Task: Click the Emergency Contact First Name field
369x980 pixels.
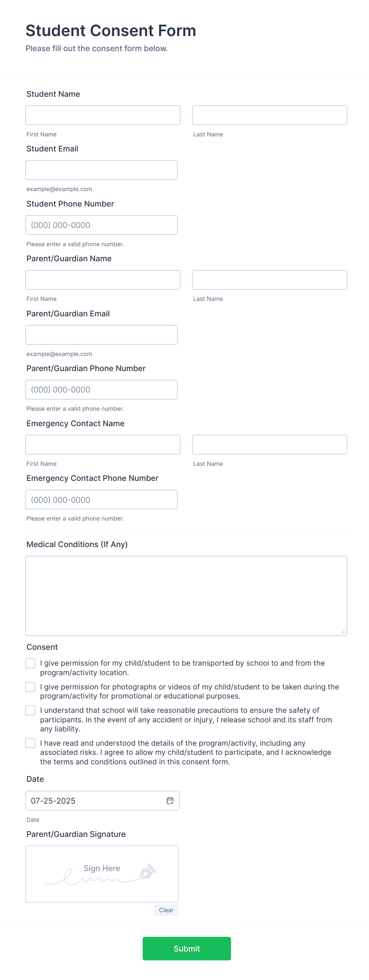Action: point(103,444)
